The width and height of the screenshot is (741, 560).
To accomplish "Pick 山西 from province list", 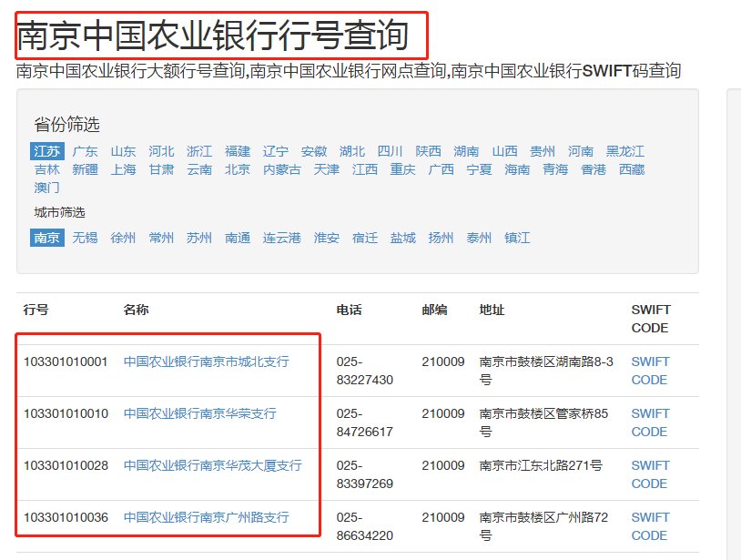I will (504, 151).
